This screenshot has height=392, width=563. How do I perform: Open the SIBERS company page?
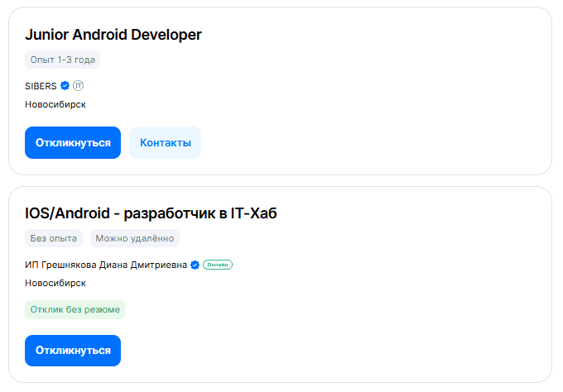(41, 85)
